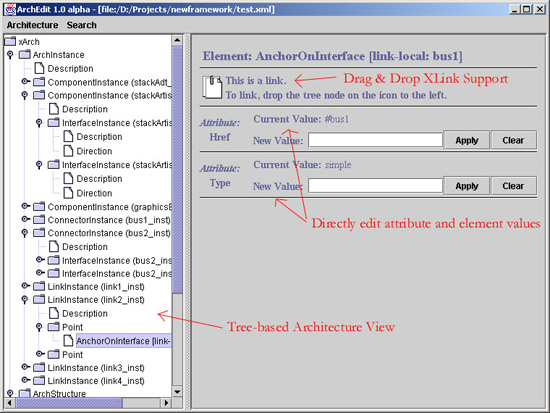This screenshot has height=413, width=550.
Task: Select the Direction item under second InterfaceInstance
Action: point(94,193)
